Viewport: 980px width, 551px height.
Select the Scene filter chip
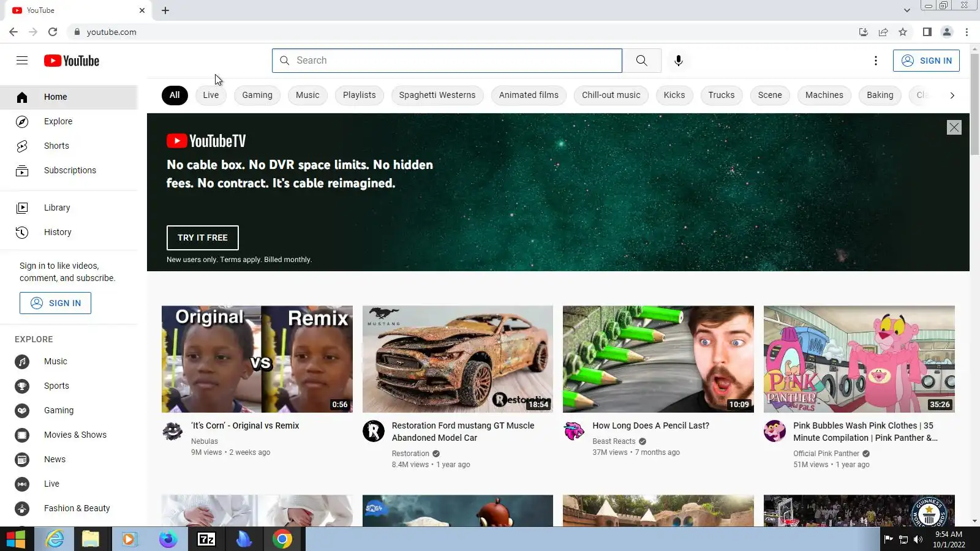pyautogui.click(x=770, y=95)
